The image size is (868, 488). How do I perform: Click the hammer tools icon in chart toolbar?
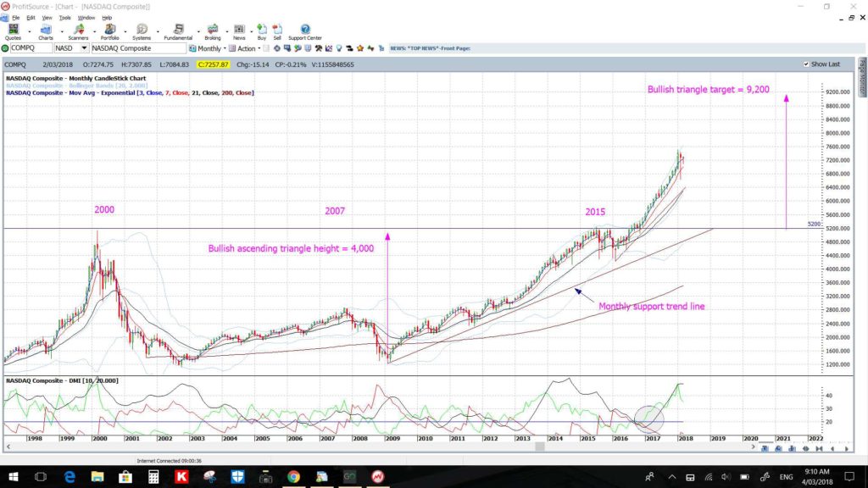[x=319, y=48]
